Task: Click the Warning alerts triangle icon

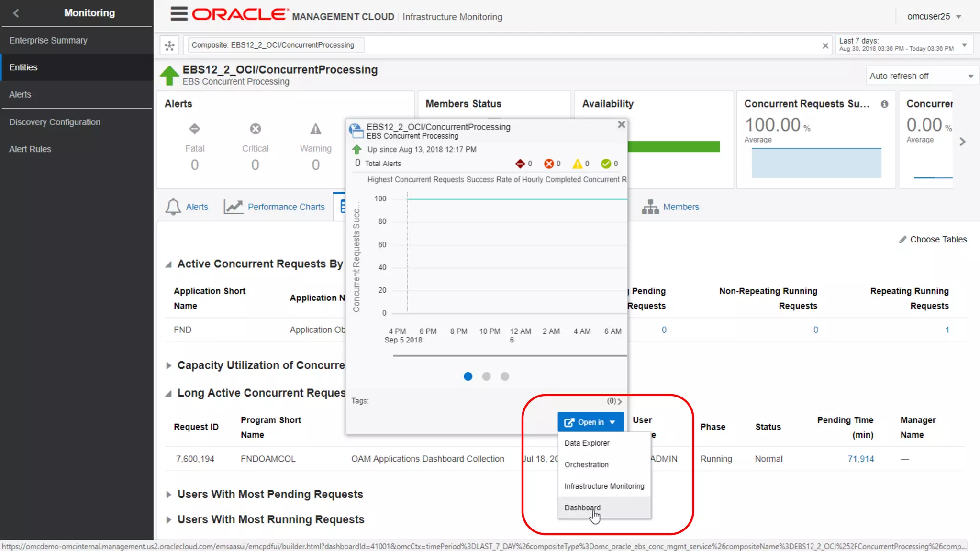Action: coord(316,129)
